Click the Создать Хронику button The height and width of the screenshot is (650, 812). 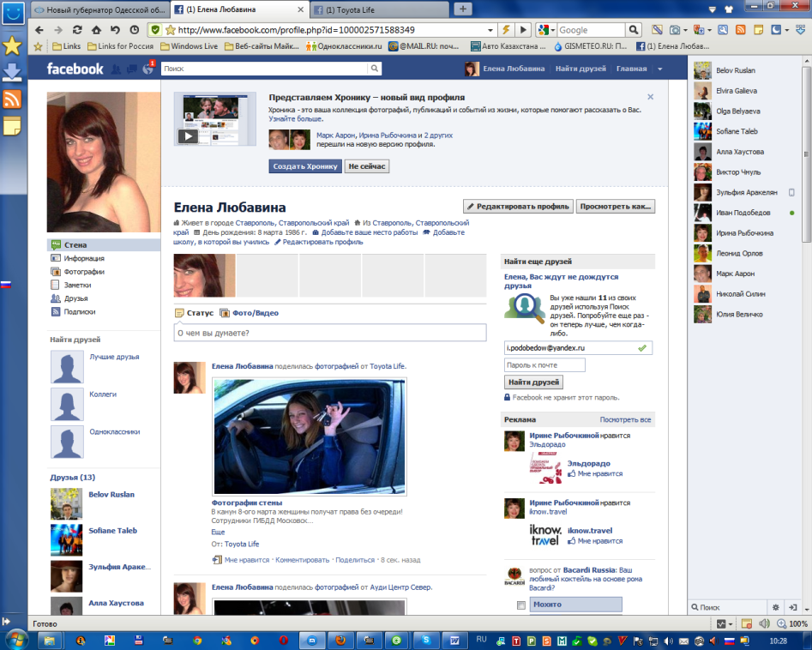coord(305,166)
